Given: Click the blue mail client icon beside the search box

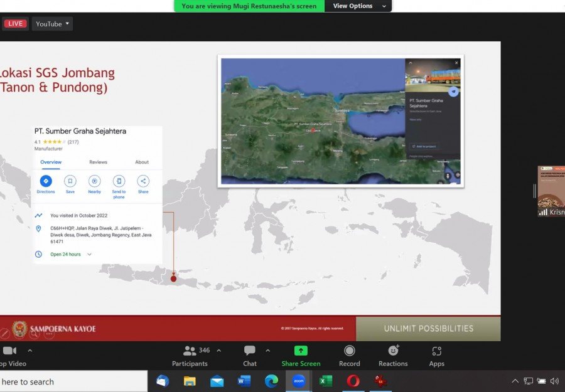Looking at the screenshot, I should coord(163,381).
